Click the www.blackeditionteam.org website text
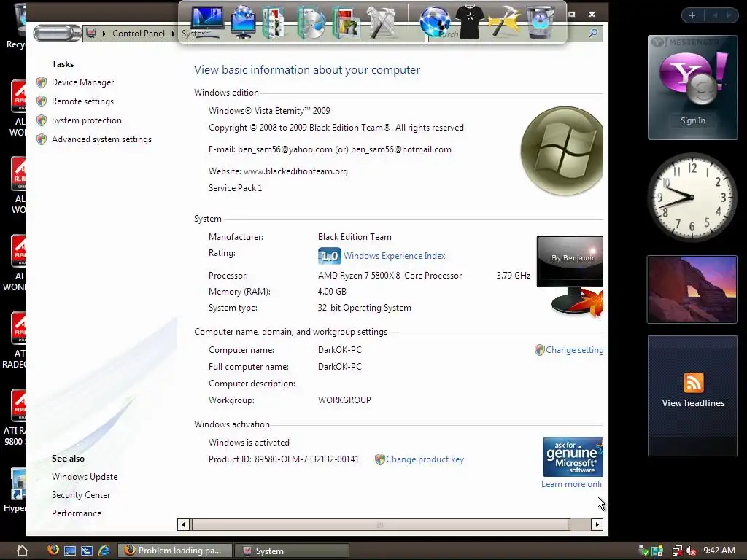This screenshot has height=560, width=747. pos(295,171)
